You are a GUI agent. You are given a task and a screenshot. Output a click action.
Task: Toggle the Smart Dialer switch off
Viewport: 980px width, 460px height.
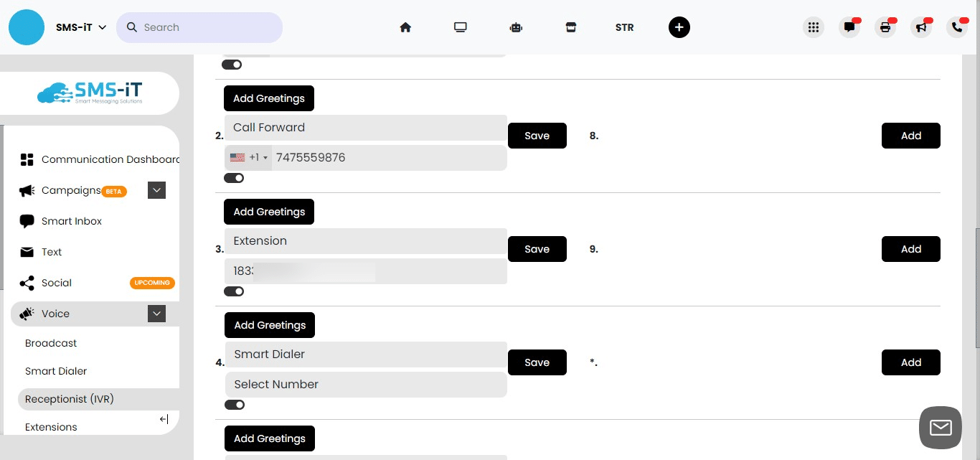(x=234, y=404)
